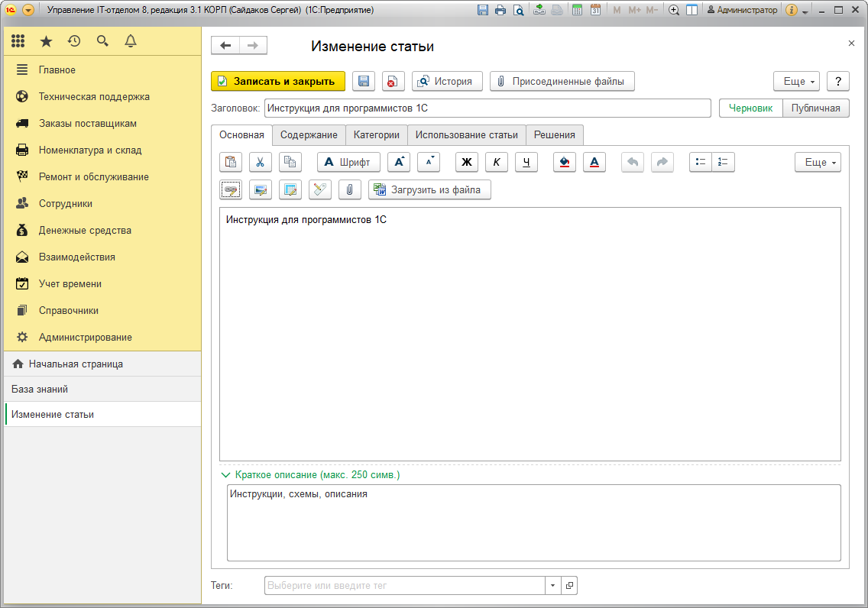Screen dimensions: 868x608
Task: Increase font size icon
Action: tap(399, 162)
